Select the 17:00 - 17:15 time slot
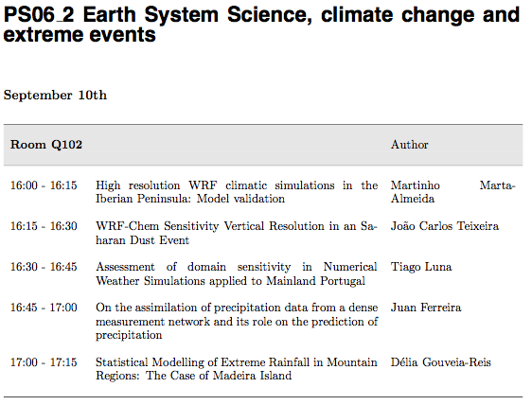 44,362
